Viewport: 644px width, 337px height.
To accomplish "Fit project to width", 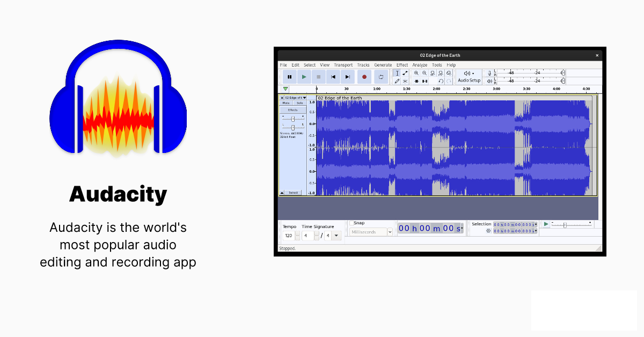I will click(x=441, y=73).
